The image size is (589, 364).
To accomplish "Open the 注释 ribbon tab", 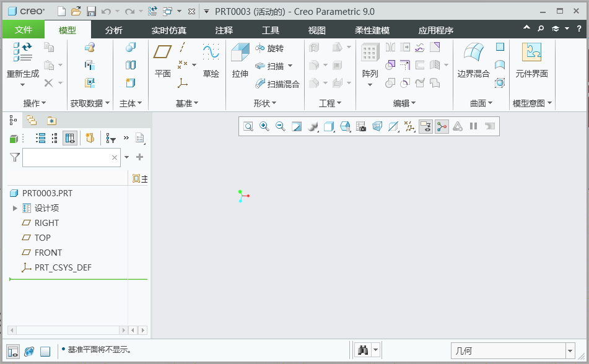I will (224, 30).
